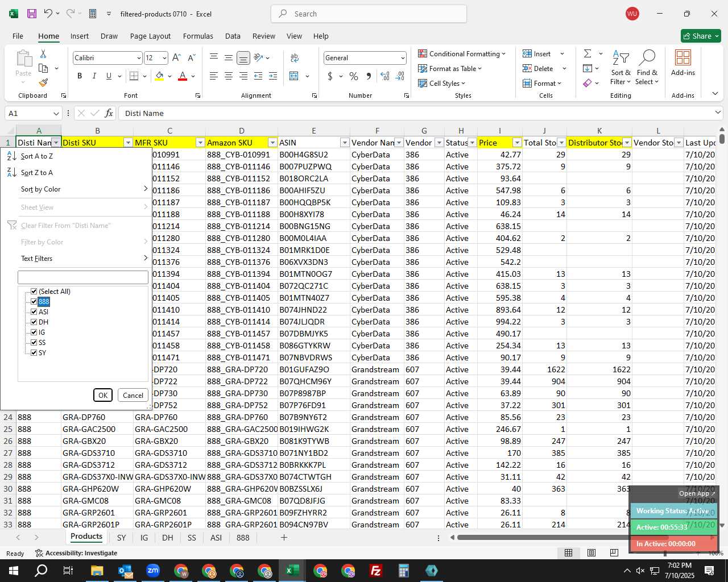
Task: Click the Share button
Action: 701,36
